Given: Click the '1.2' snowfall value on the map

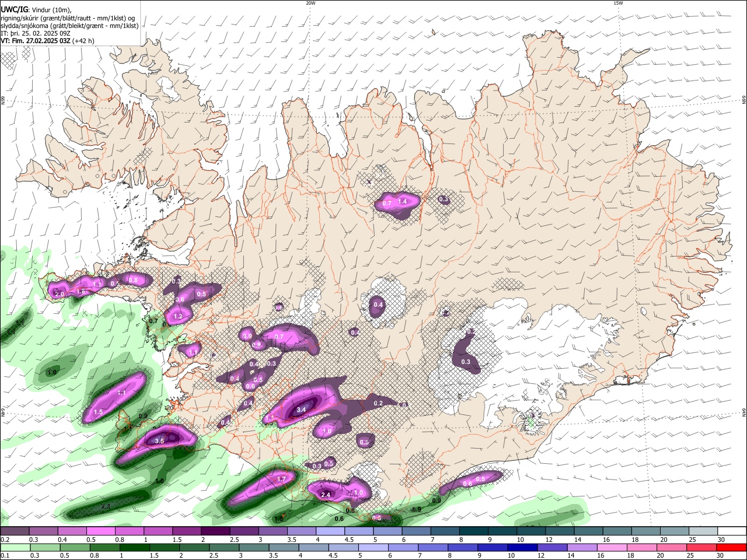Looking at the screenshot, I should [178, 317].
